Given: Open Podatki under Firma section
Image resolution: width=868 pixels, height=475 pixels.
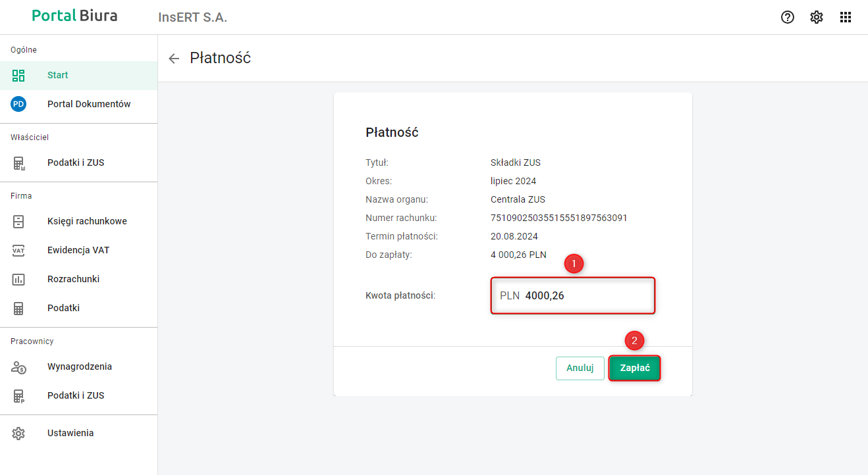Looking at the screenshot, I should point(63,308).
